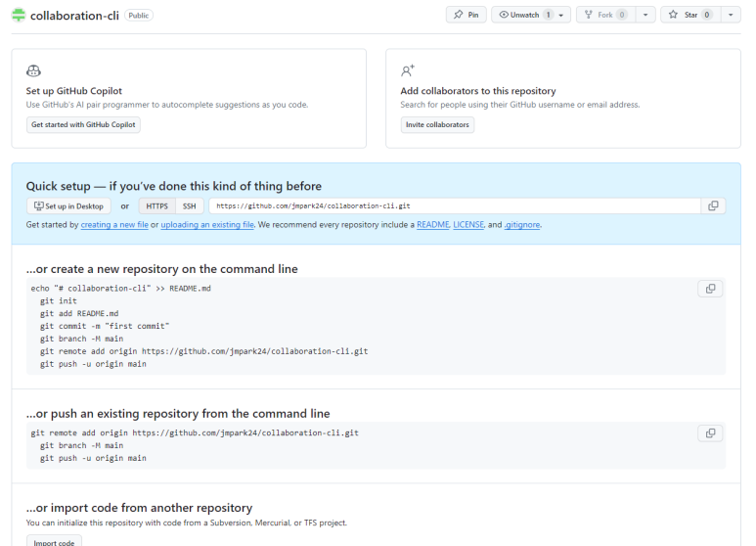The height and width of the screenshot is (546, 756).
Task: Copy the create new repository commands
Action: pos(710,289)
